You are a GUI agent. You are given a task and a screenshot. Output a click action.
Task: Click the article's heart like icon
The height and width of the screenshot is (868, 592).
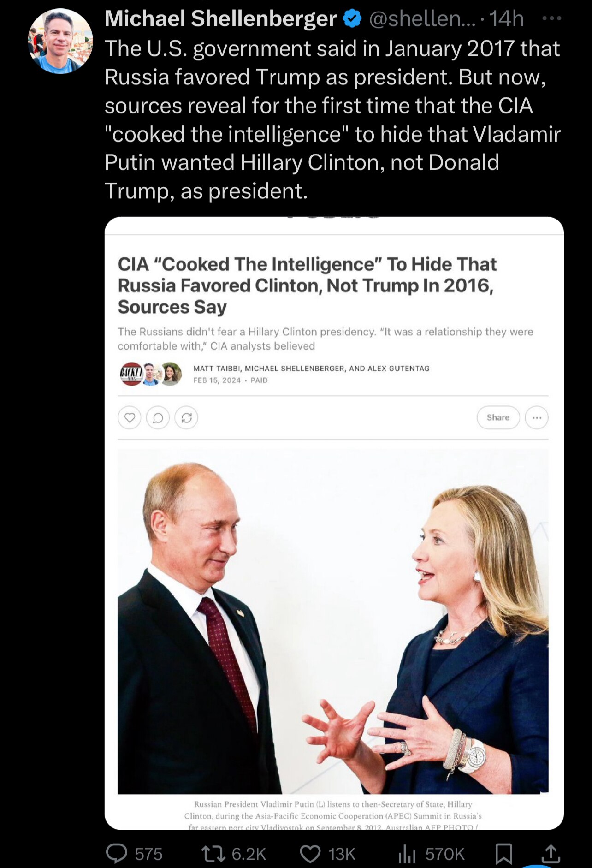(130, 418)
